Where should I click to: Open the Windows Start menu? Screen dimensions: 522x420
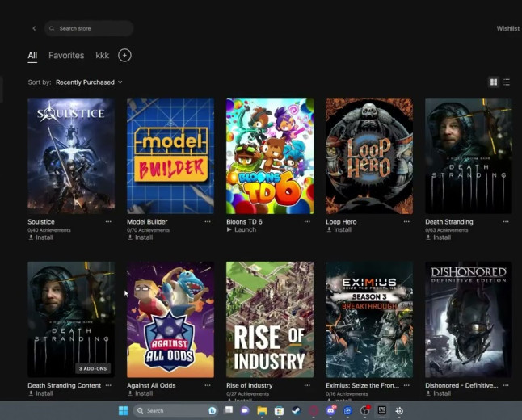[123, 410]
